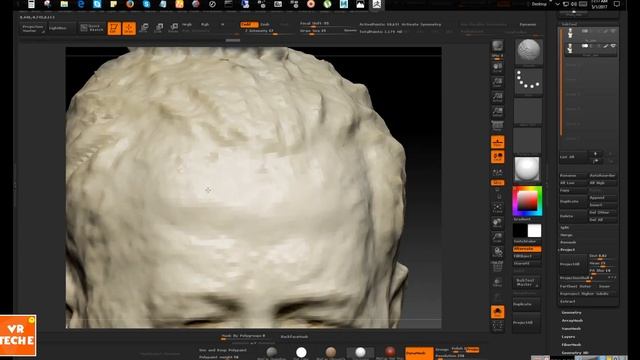Select the Move transform icon

pyautogui.click(x=144, y=28)
